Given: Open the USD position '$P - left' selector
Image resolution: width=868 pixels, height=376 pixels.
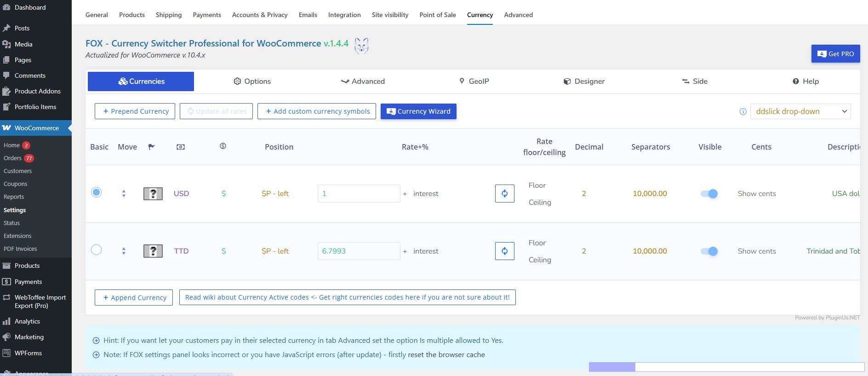Looking at the screenshot, I should point(275,194).
